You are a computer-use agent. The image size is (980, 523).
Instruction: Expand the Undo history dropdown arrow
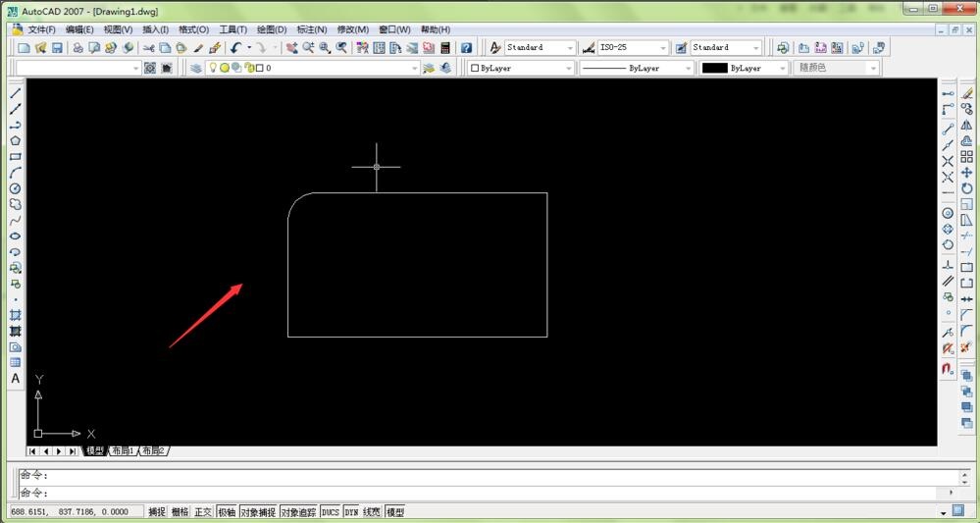[249, 47]
